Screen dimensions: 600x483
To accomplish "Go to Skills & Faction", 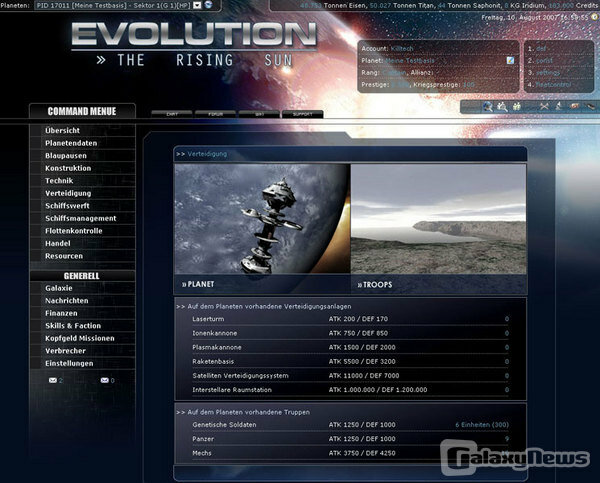I will (73, 326).
